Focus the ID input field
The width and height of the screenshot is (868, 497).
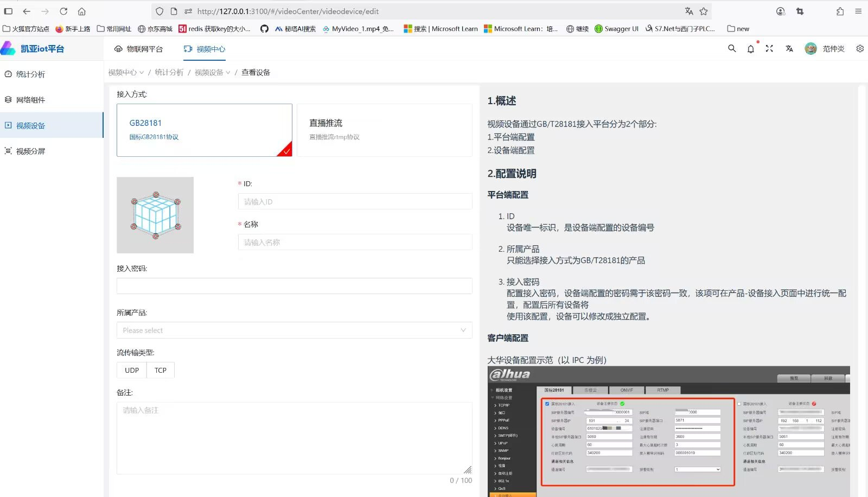tap(355, 202)
